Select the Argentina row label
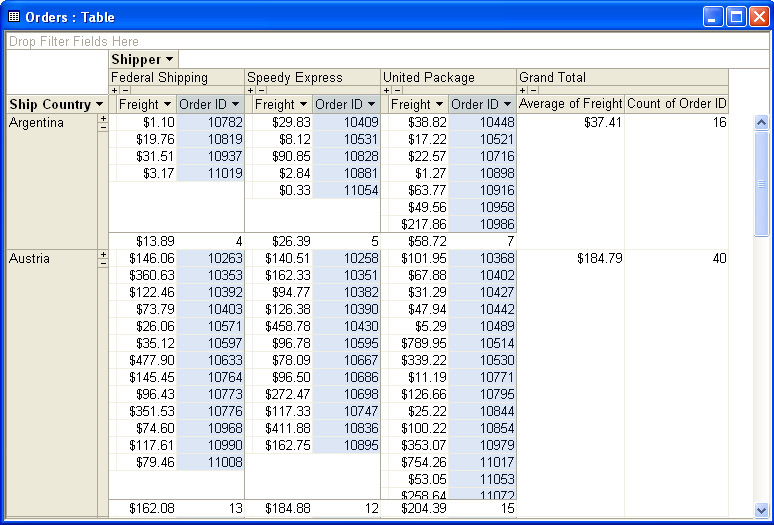Screen dimensions: 774x525 [37, 123]
